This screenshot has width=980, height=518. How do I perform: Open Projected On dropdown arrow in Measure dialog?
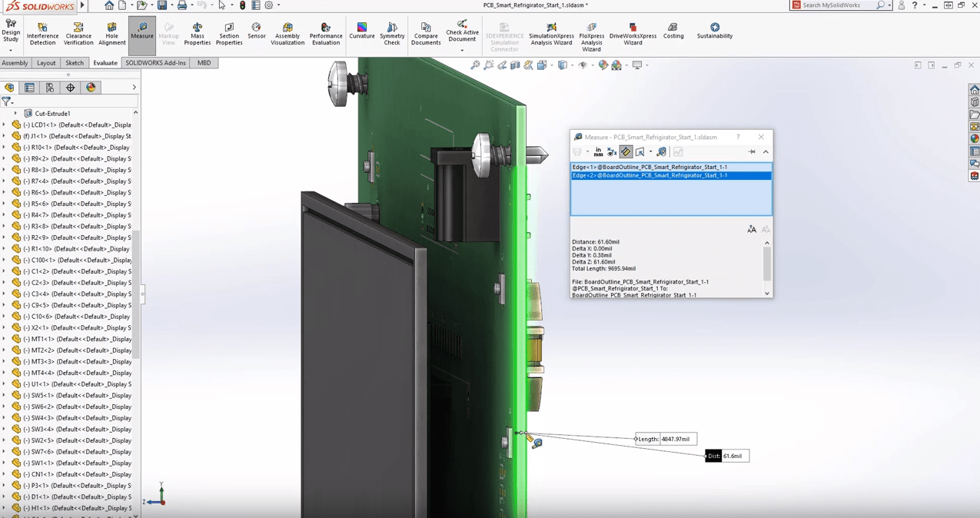(x=650, y=152)
